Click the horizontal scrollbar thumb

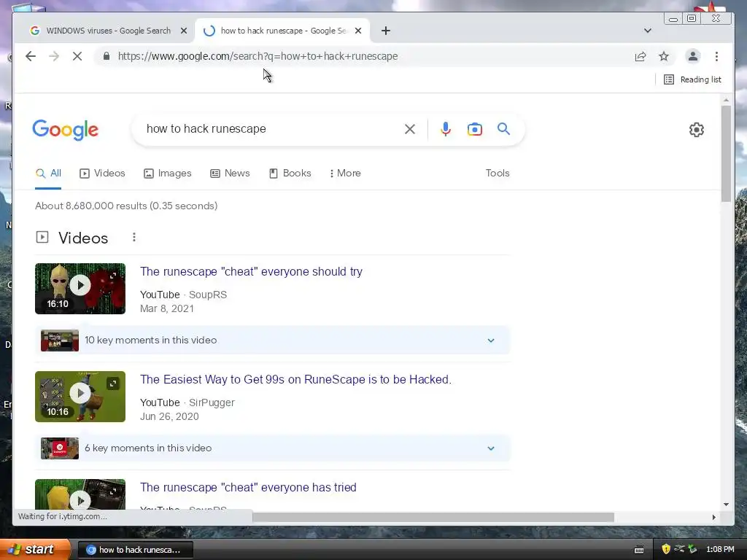tap(433, 517)
